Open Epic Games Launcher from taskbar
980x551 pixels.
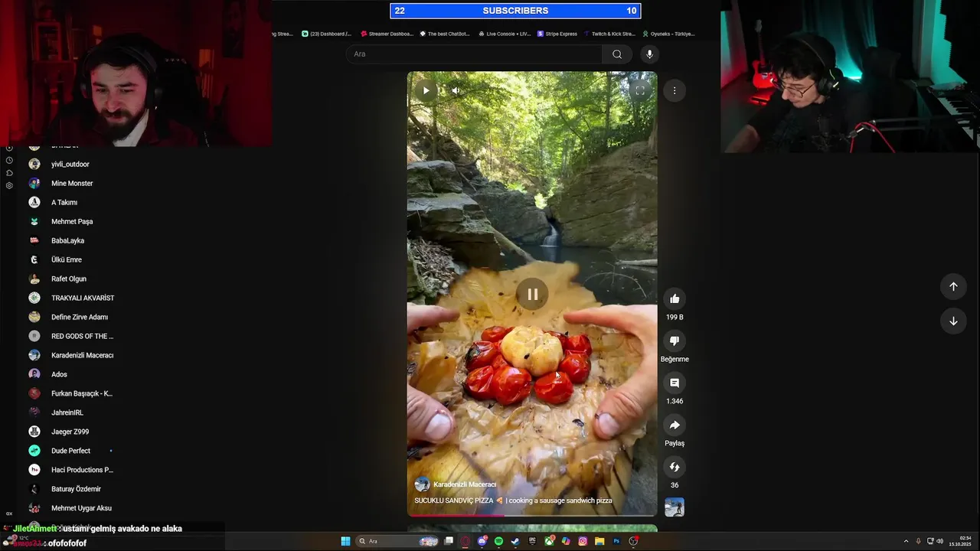[x=532, y=541]
